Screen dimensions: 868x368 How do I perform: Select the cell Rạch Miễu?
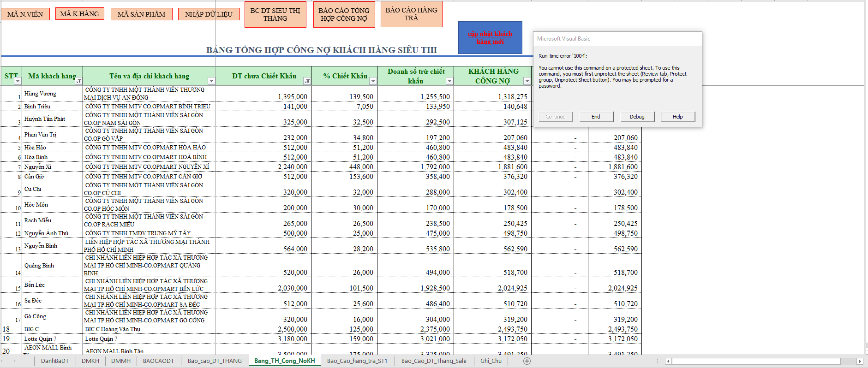[52, 220]
